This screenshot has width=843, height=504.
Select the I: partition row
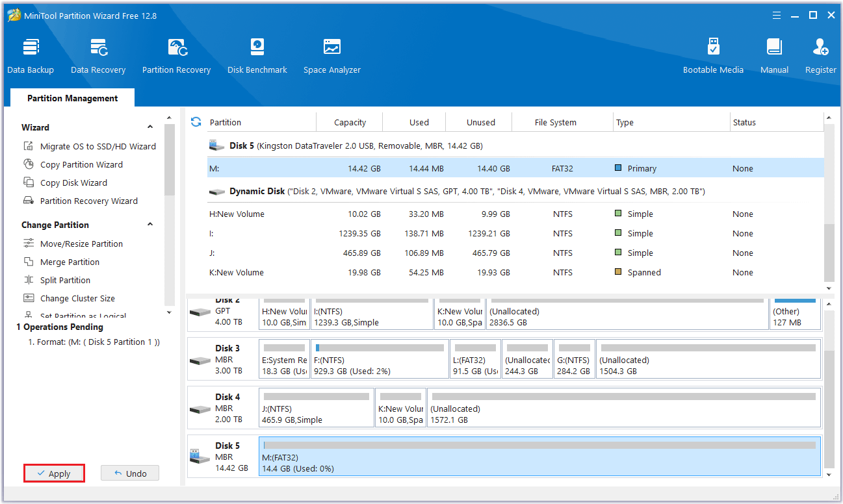(515, 233)
